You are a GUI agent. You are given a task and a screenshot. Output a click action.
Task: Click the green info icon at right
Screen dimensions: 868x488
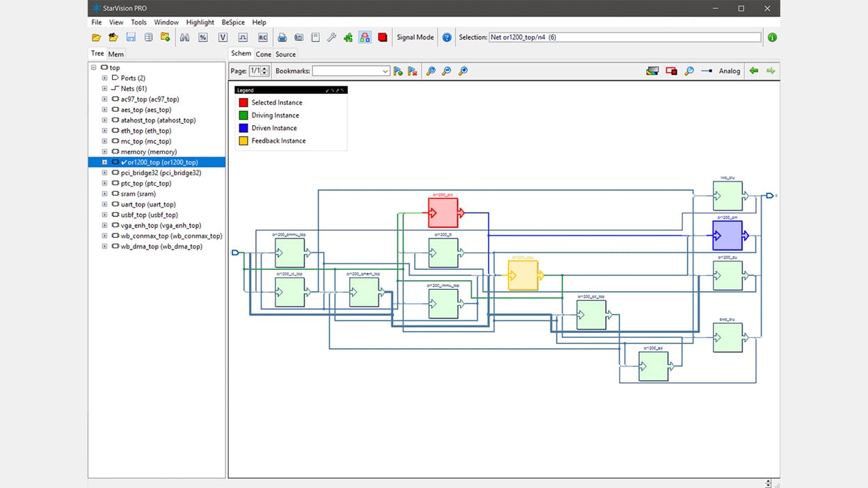click(x=772, y=38)
